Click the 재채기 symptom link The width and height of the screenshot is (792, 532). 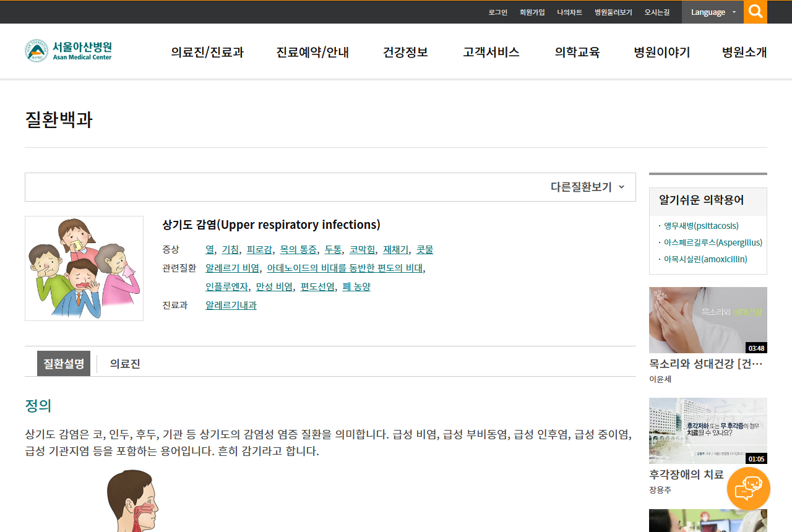(x=395, y=250)
